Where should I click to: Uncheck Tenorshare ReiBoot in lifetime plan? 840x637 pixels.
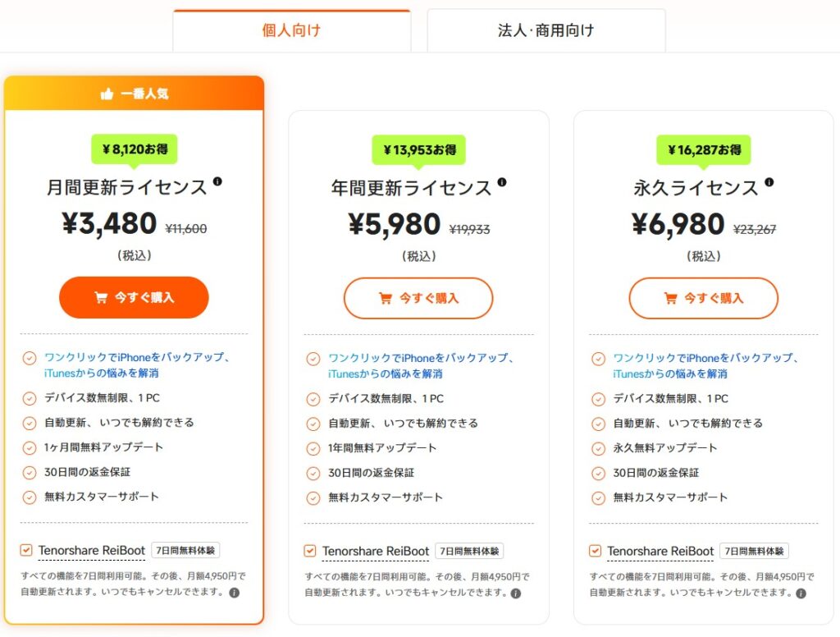[x=595, y=551]
